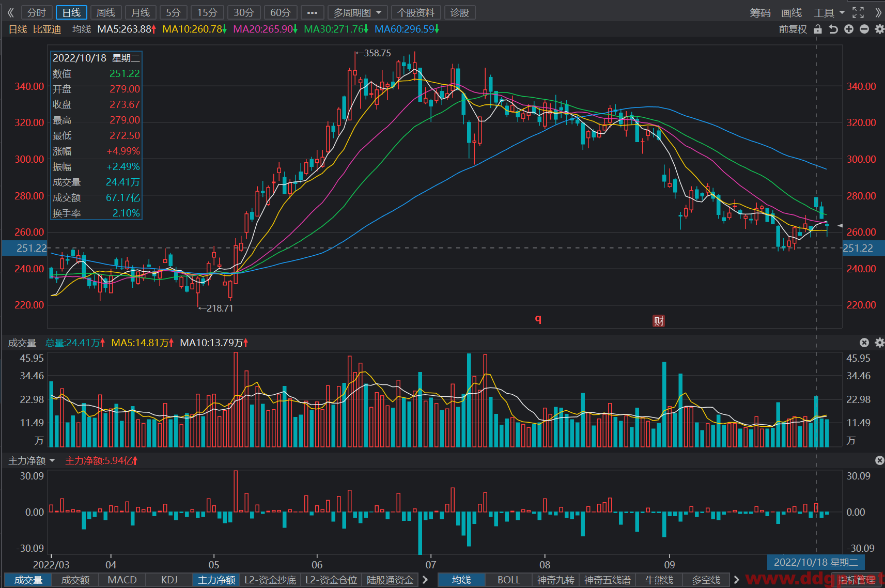Toggle fullscreen chart view icon
Screen dimensions: 885x588
click(x=858, y=12)
